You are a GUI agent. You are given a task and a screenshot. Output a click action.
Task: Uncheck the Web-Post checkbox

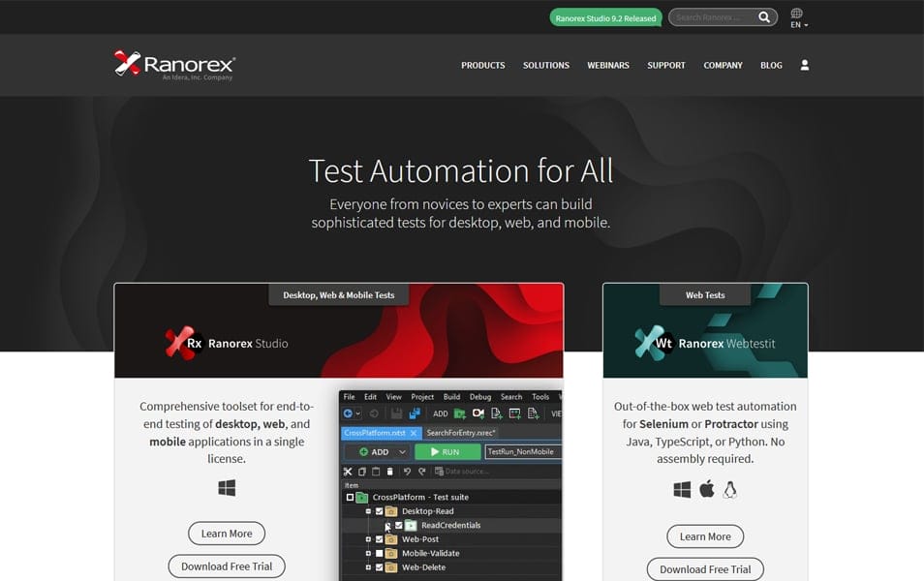coord(379,539)
